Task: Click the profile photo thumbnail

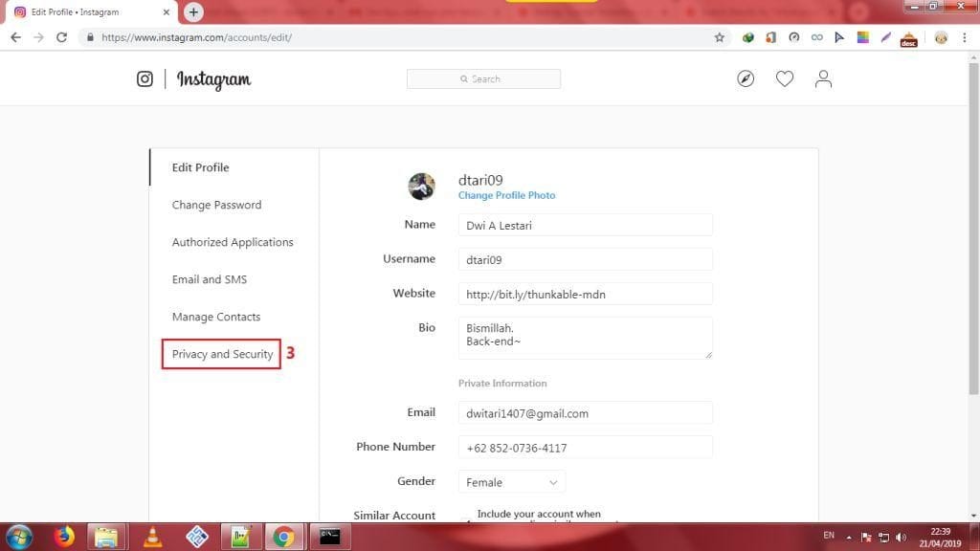Action: click(x=422, y=187)
